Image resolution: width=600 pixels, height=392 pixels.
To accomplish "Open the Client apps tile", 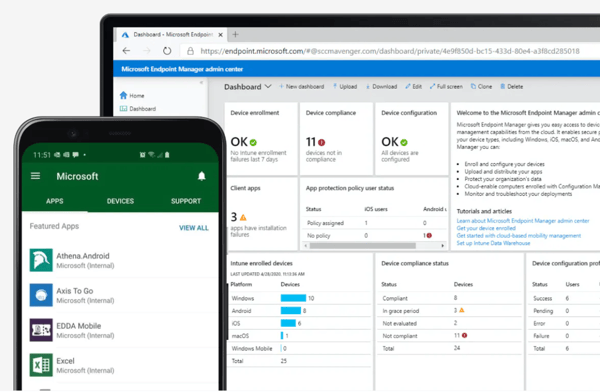I will pos(261,214).
